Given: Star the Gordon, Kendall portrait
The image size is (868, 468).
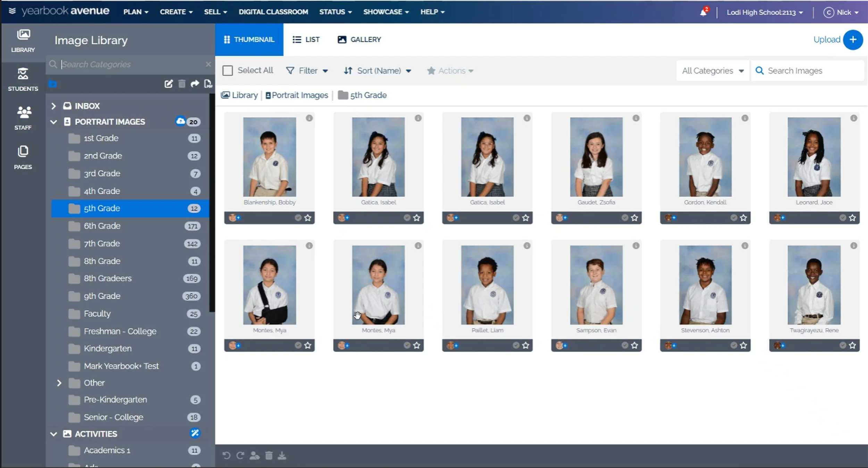Looking at the screenshot, I should 743,218.
